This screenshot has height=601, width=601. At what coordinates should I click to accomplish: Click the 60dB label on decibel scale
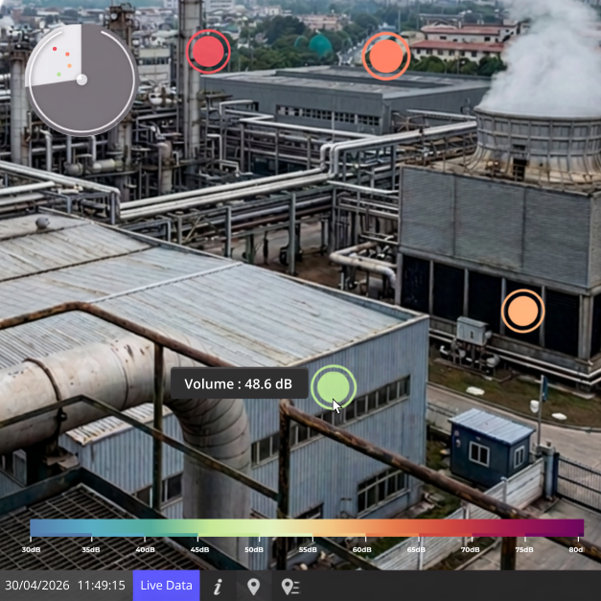(362, 550)
